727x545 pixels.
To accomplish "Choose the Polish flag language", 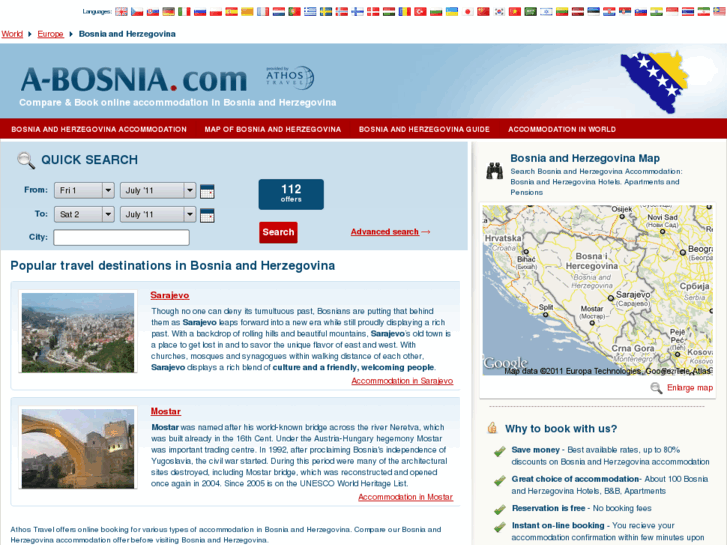I will click(216, 12).
